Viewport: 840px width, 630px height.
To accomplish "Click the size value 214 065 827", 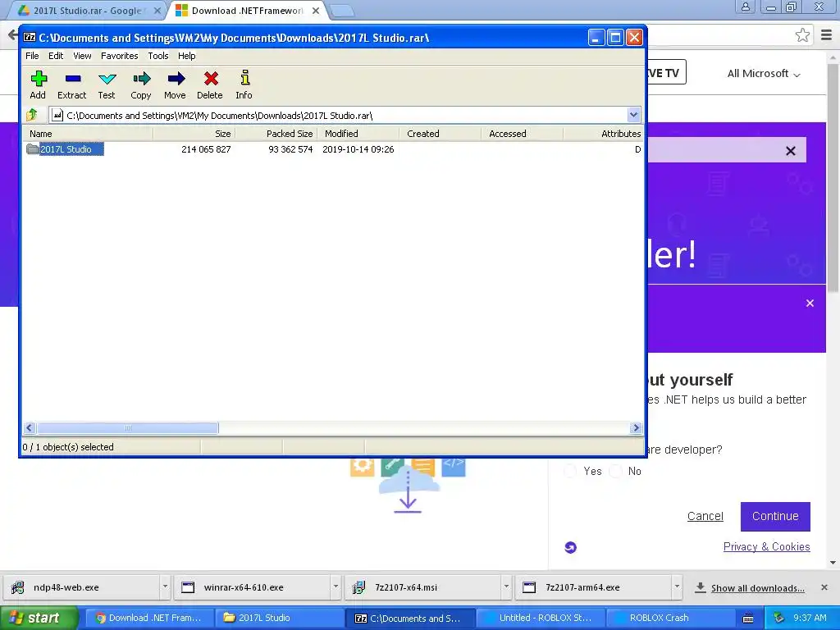I will (206, 149).
